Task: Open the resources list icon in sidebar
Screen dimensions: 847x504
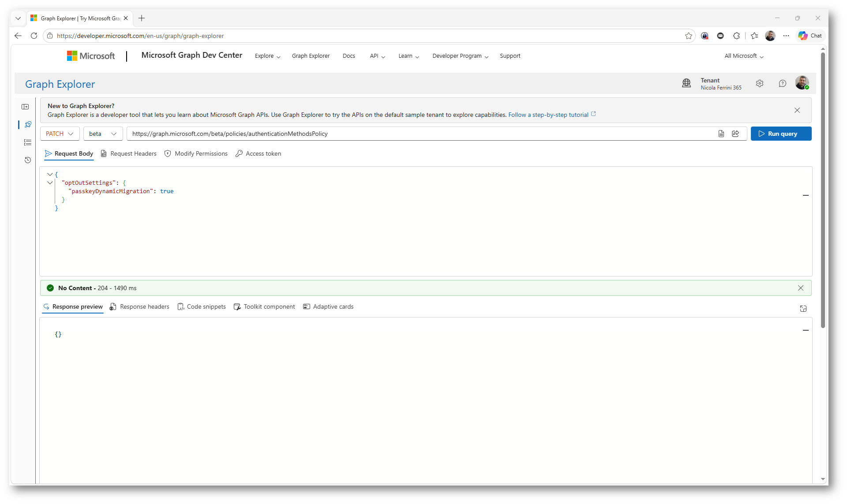Action: (x=28, y=142)
